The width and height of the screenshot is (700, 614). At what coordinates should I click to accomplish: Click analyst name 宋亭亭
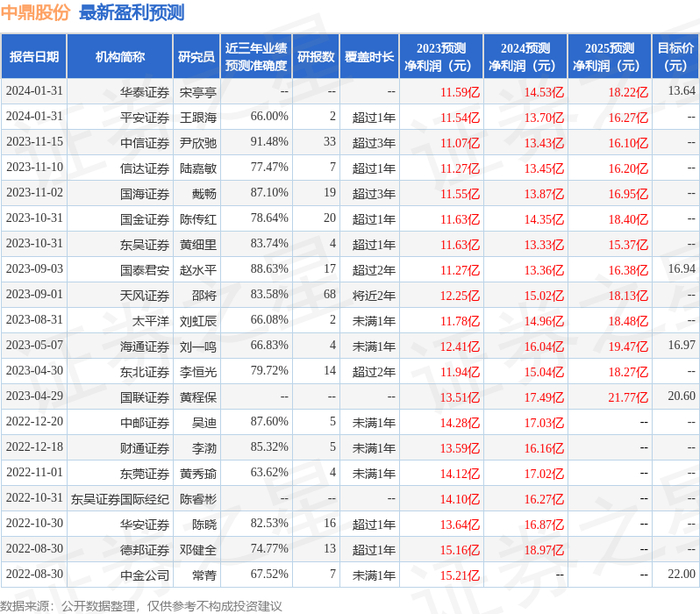coord(198,92)
